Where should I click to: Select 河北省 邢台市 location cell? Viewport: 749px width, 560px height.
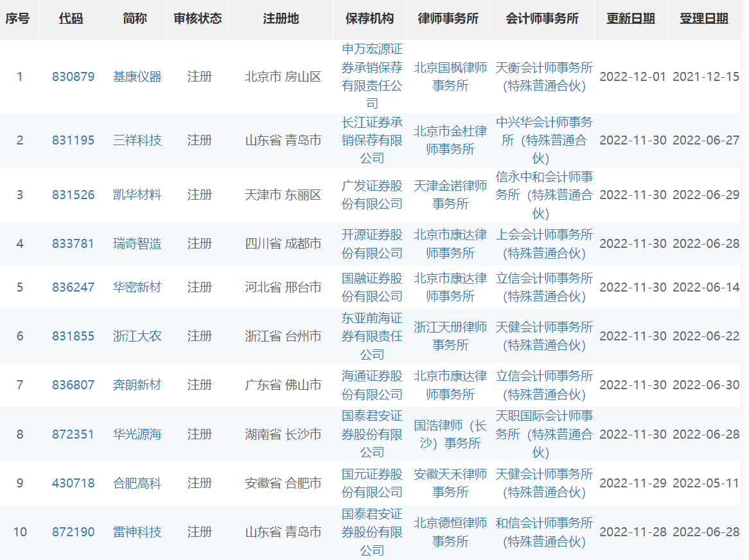click(x=283, y=288)
